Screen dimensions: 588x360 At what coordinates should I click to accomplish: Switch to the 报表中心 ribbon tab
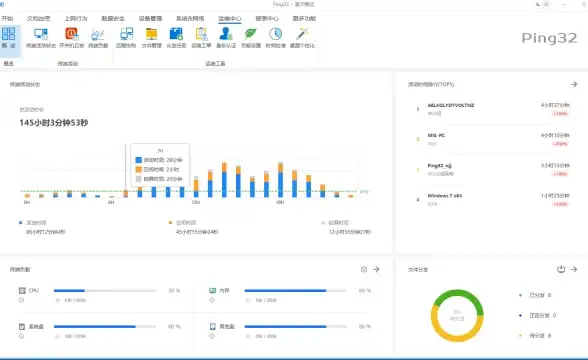267,18
